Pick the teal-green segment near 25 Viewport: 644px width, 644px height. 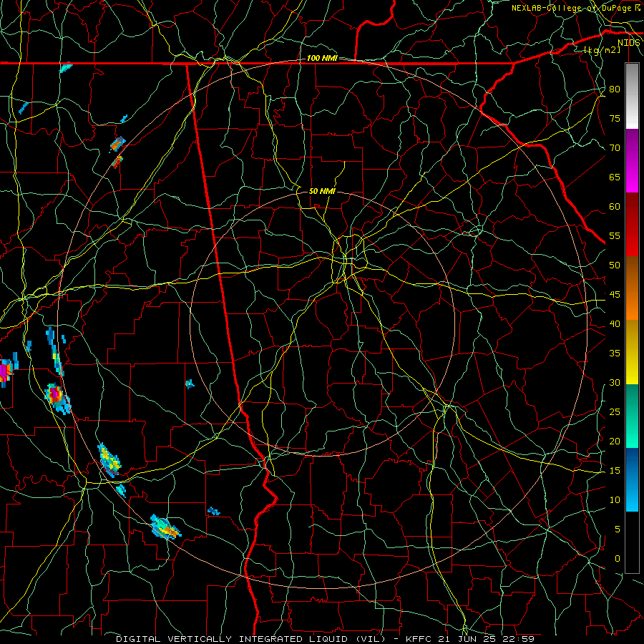[632, 416]
